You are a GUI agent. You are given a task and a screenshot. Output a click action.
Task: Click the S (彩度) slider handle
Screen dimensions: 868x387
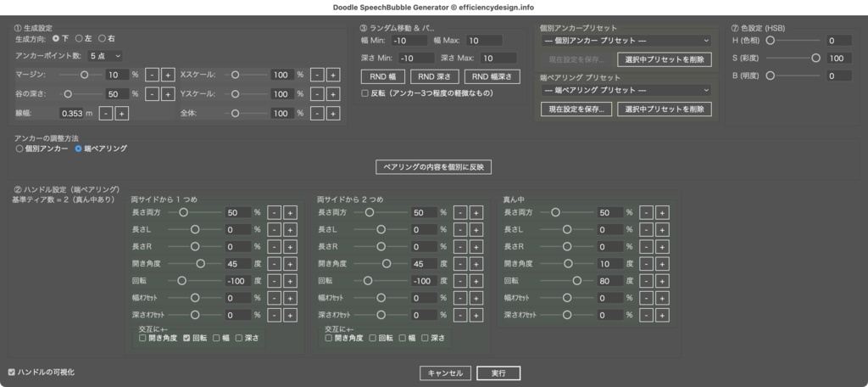click(815, 59)
